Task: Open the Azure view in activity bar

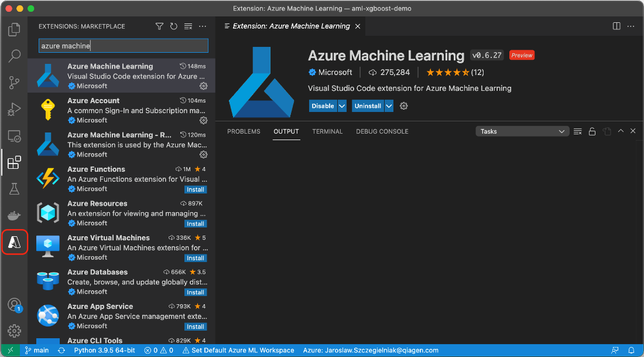Action: 15,242
